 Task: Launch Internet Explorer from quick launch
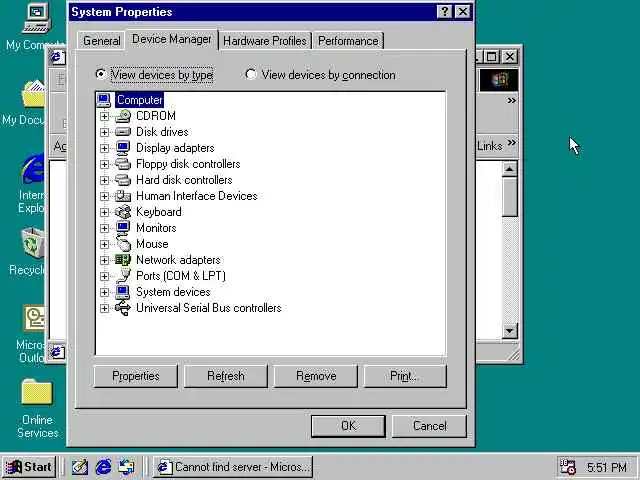[103, 467]
